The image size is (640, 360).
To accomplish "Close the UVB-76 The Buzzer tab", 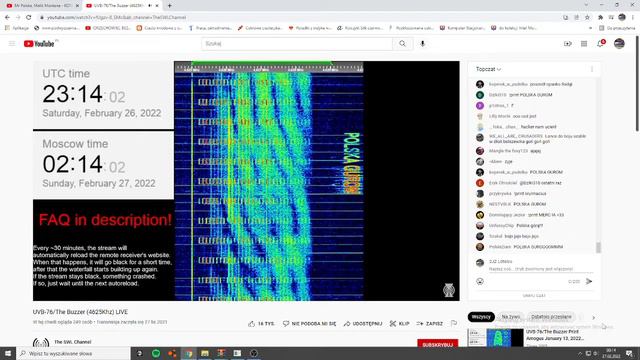I will (x=157, y=6).
